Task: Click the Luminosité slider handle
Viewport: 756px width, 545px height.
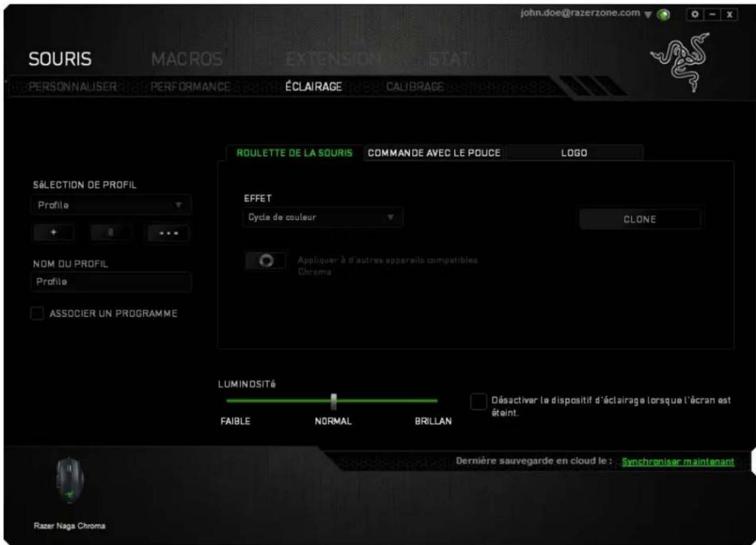Action: [334, 401]
